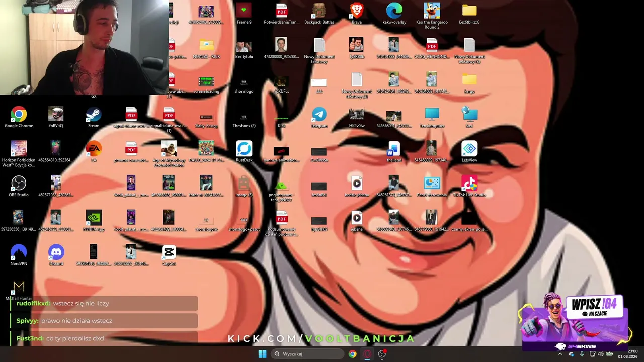Open the Google Chrome desktop shortcut
Screen dimensions: 644x362
click(x=19, y=118)
